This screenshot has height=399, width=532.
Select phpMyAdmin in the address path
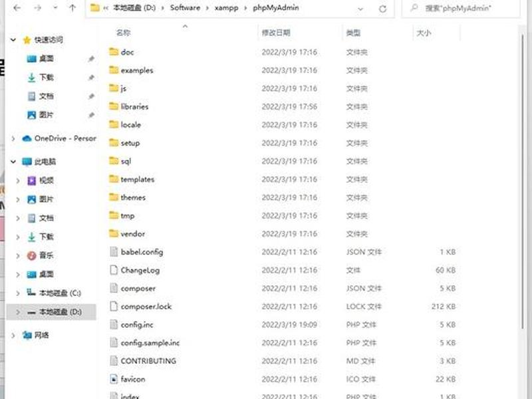[x=276, y=8]
